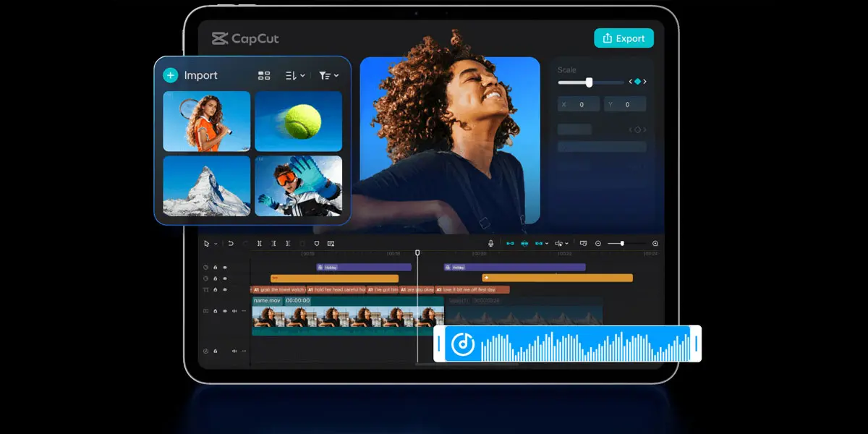
Task: Hide the main video track with eye icon
Action: (x=225, y=311)
